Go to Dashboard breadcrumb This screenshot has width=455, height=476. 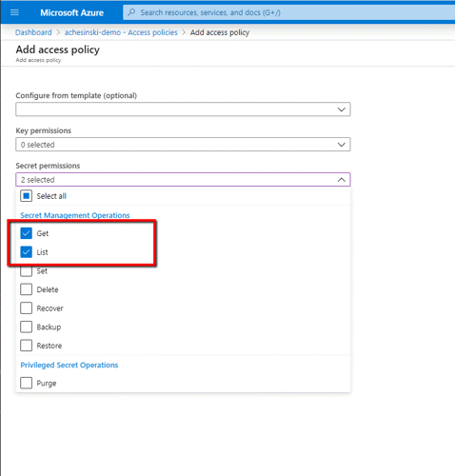(33, 32)
